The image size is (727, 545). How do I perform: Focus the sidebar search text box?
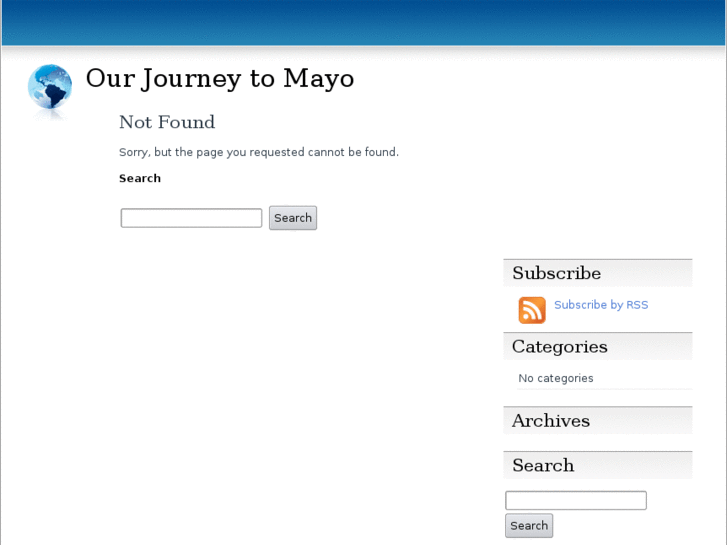click(575, 500)
